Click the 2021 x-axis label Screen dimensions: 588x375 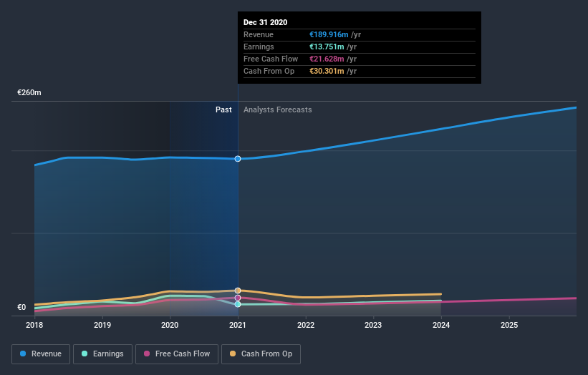pyautogui.click(x=238, y=325)
